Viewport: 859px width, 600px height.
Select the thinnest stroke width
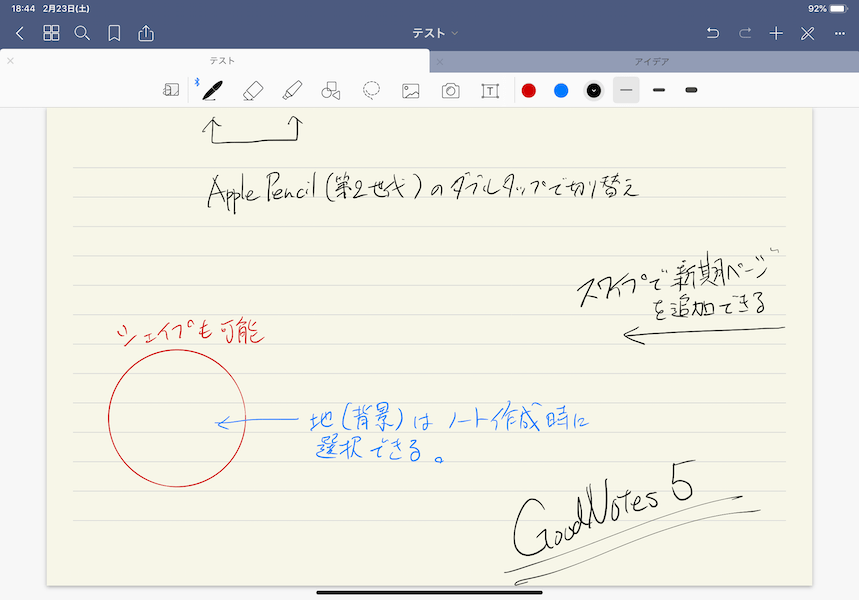pos(626,90)
